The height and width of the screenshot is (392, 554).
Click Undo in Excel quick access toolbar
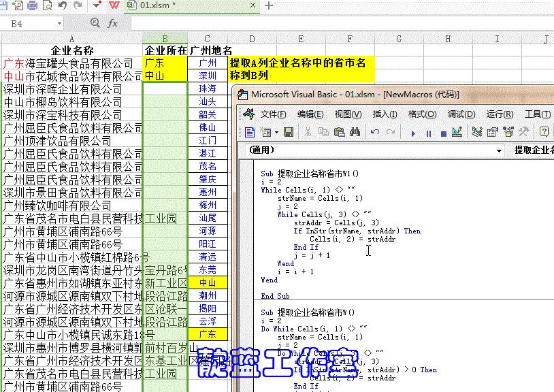point(63,6)
